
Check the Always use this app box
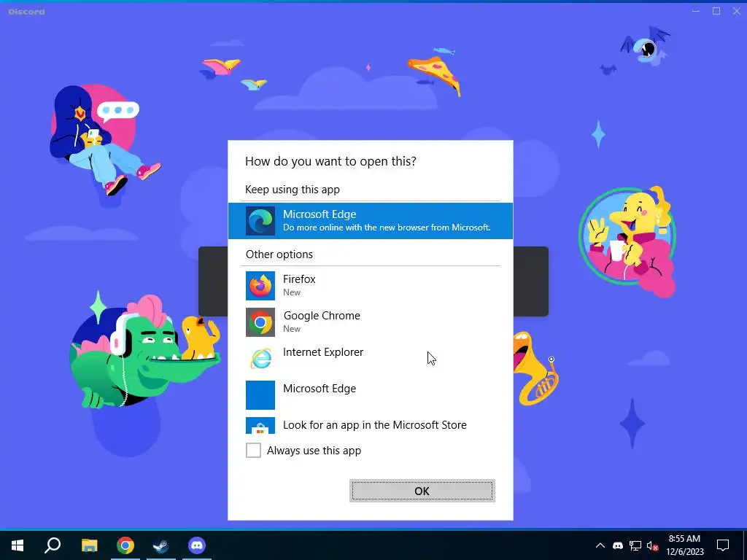(x=253, y=450)
